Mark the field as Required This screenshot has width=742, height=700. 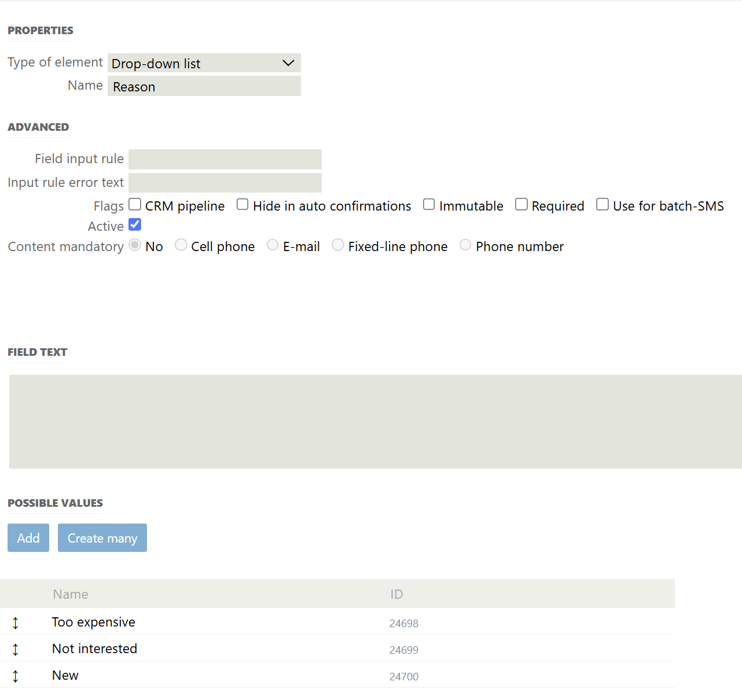click(521, 205)
